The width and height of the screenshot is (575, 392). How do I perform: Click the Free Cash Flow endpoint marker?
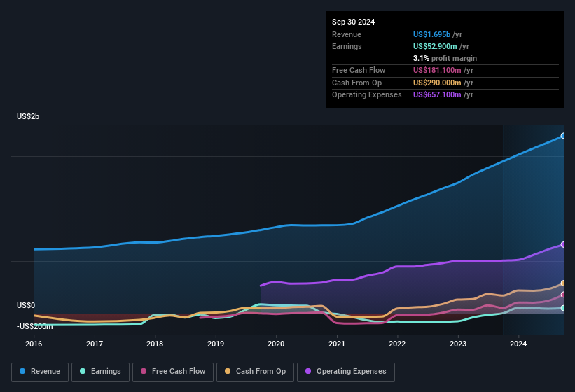coord(563,295)
